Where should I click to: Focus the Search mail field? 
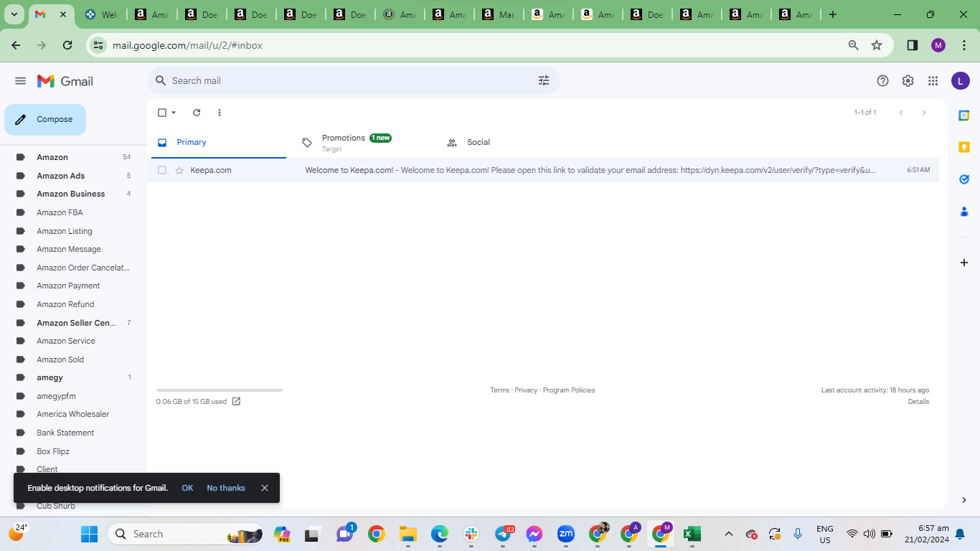354,81
